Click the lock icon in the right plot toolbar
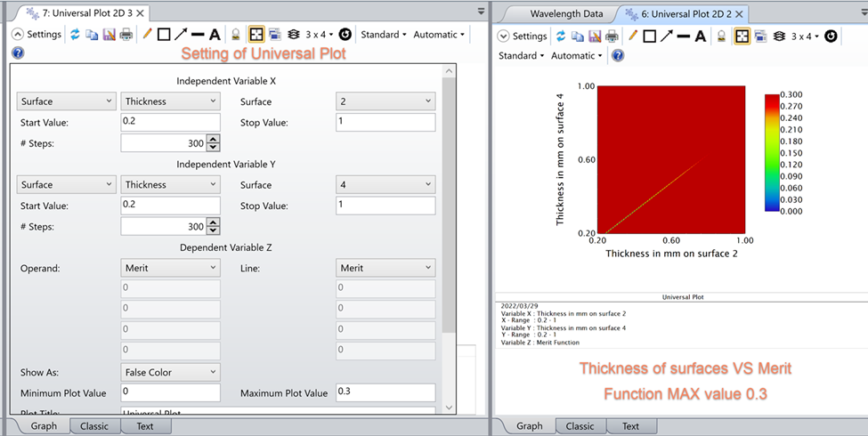 coord(721,36)
